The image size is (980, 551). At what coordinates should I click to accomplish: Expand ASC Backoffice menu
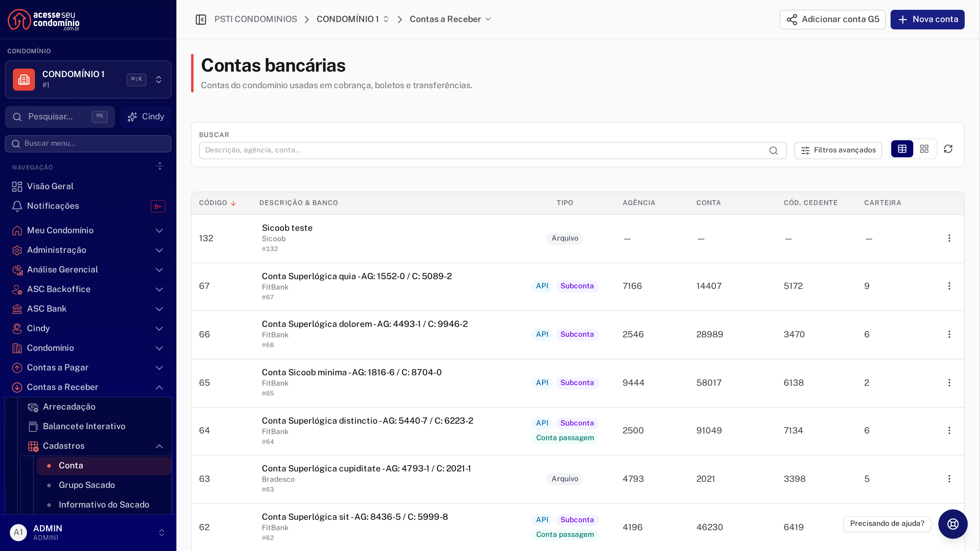[88, 289]
